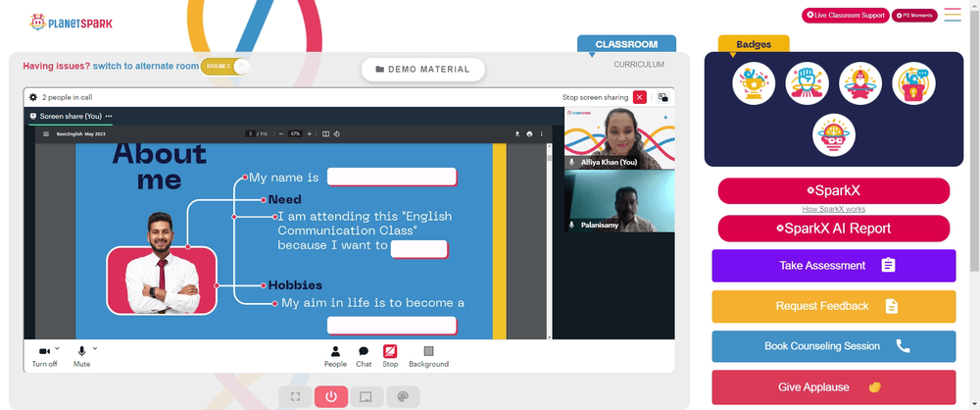Mute the microphone
Screen dimensions: 980x410
[81, 356]
